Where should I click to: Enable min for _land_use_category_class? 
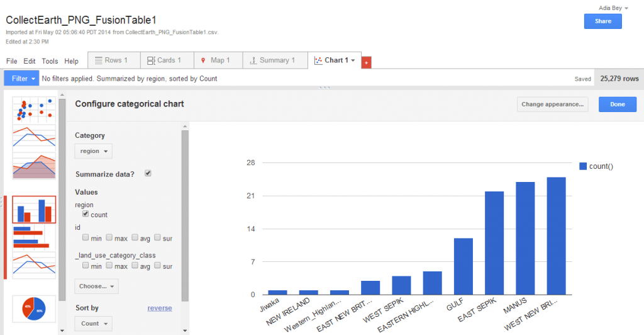click(x=86, y=265)
